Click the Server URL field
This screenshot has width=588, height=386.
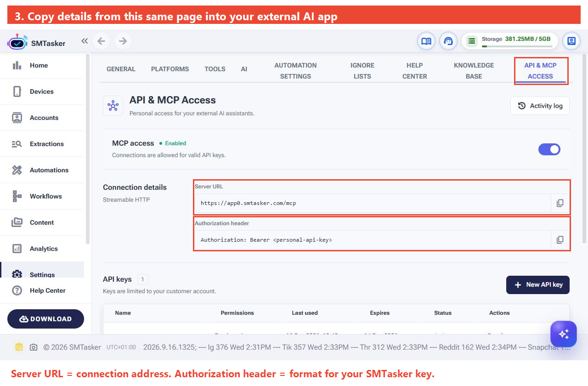pos(373,203)
